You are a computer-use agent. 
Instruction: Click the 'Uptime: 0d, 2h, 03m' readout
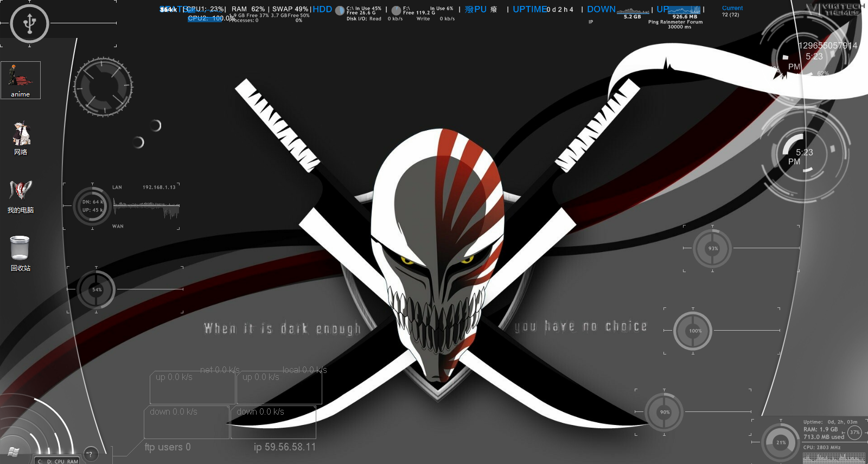(831, 422)
